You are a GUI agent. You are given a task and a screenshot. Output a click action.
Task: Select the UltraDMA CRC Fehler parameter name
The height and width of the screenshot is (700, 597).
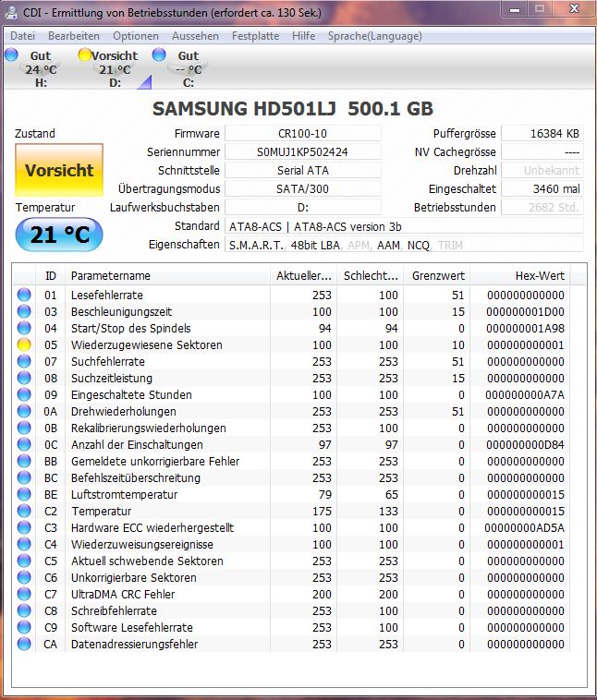click(x=123, y=594)
